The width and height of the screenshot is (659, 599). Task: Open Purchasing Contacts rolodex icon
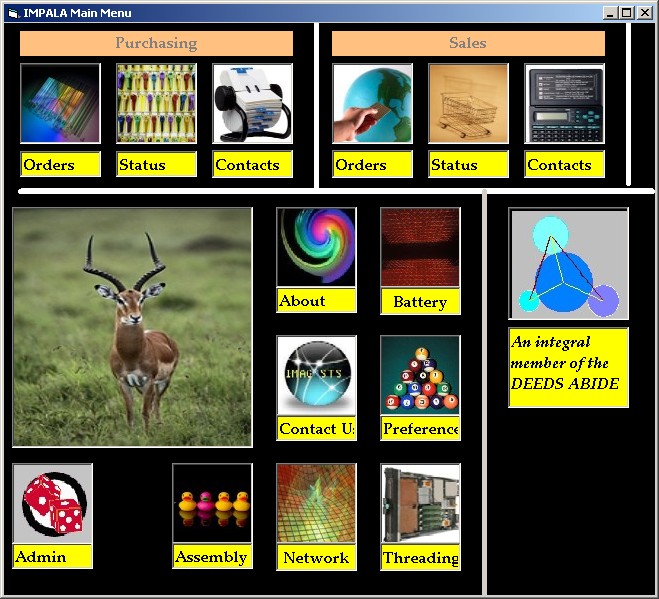coord(252,103)
